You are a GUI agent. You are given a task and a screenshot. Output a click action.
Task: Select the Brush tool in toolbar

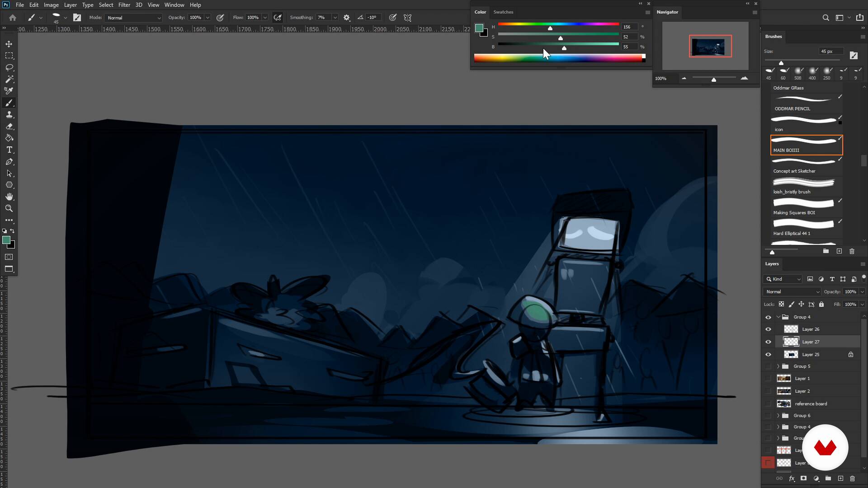(9, 103)
